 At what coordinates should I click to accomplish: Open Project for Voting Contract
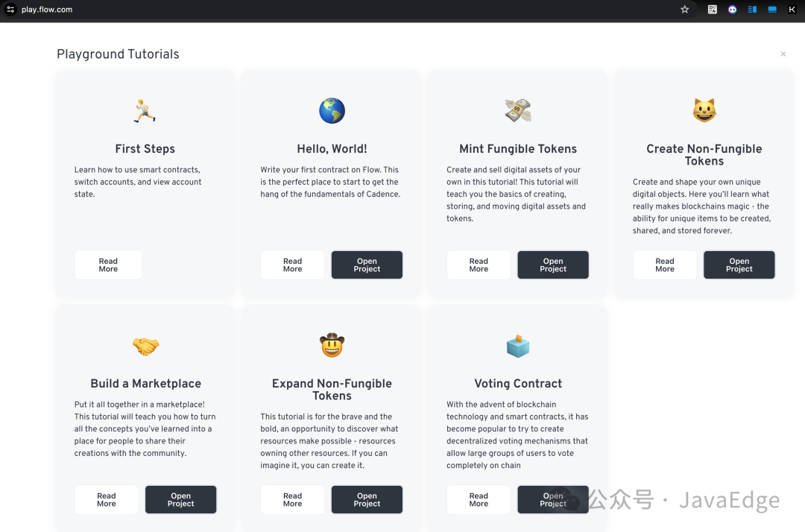(x=553, y=500)
